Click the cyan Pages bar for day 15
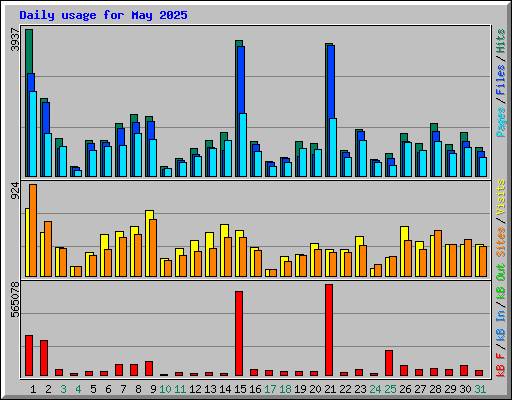The image size is (512, 400). coord(243,145)
